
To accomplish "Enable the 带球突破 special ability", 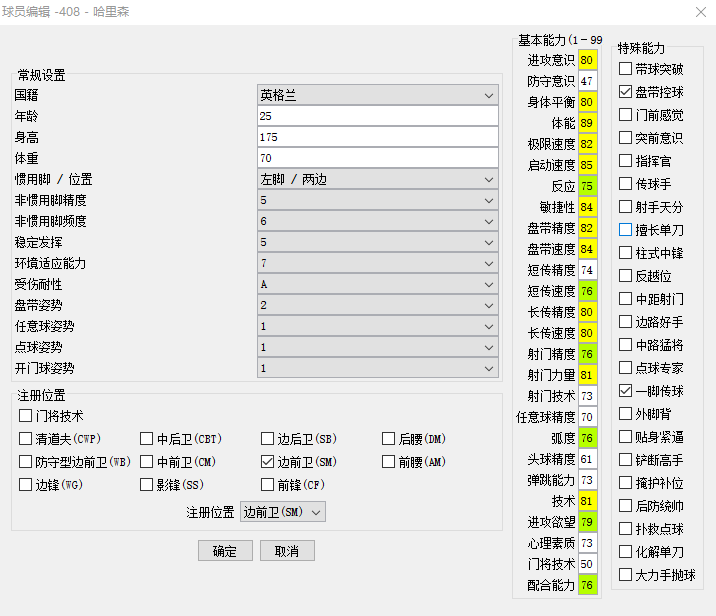I will pos(626,69).
